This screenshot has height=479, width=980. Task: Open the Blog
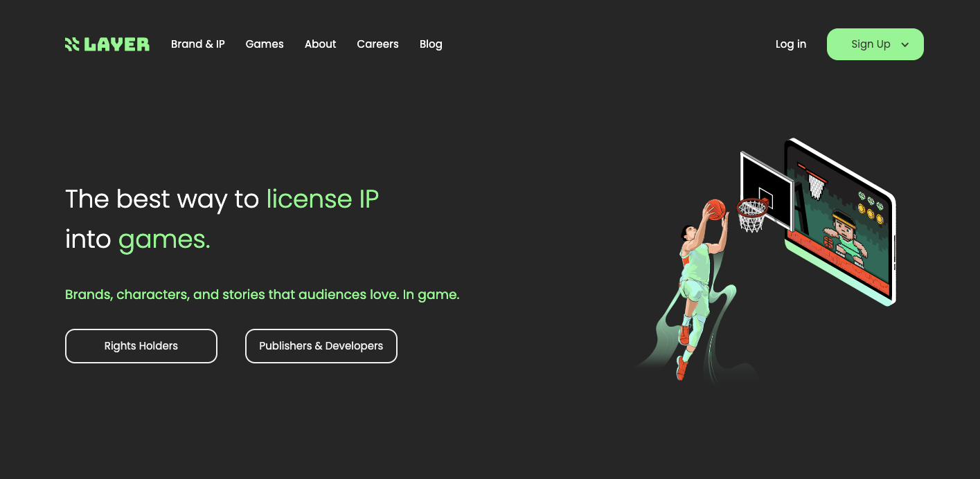431,44
